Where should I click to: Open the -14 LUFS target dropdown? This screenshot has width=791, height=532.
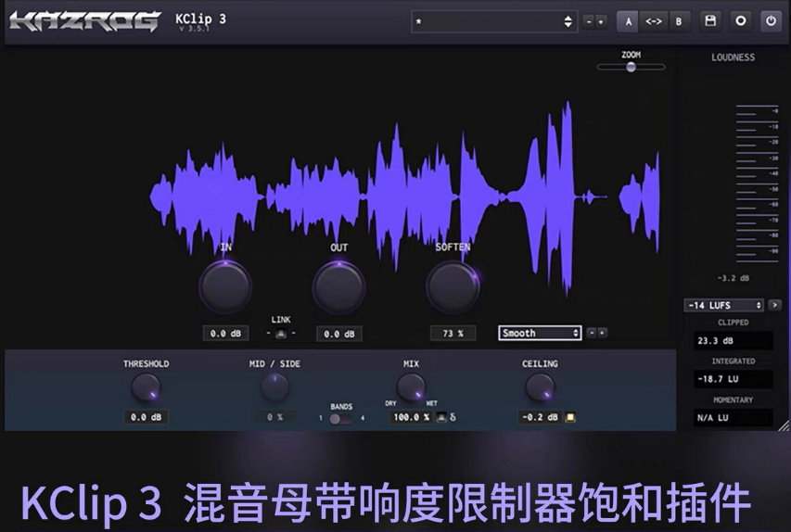click(x=724, y=305)
